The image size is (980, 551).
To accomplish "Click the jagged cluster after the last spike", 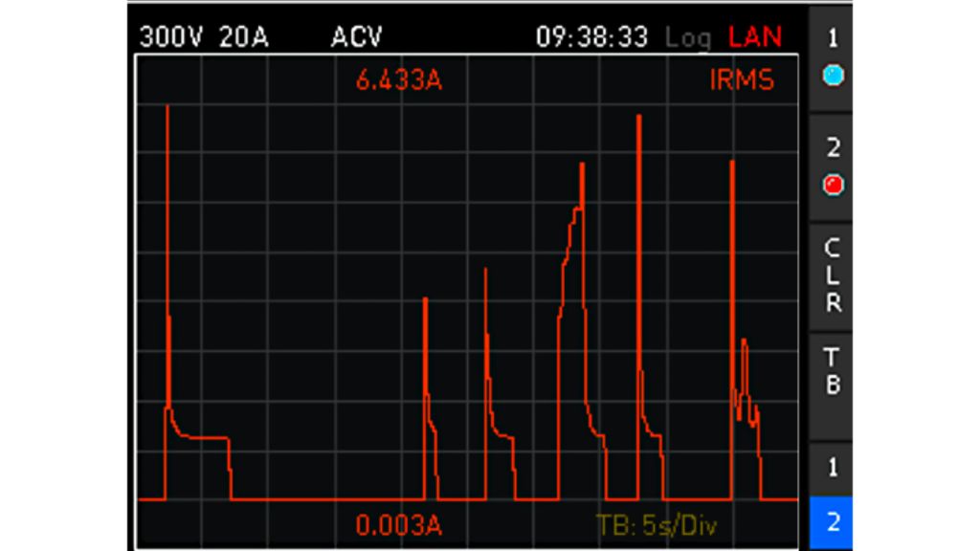I will point(746,392).
